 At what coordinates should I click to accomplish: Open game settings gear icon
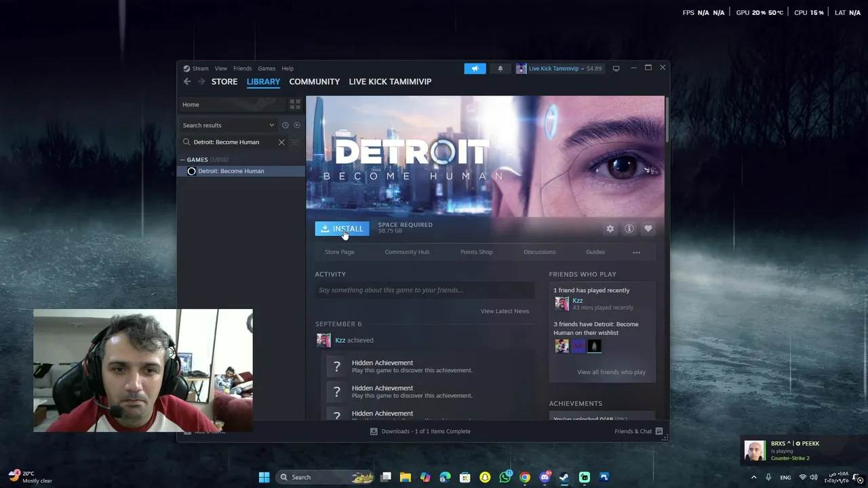(x=610, y=229)
